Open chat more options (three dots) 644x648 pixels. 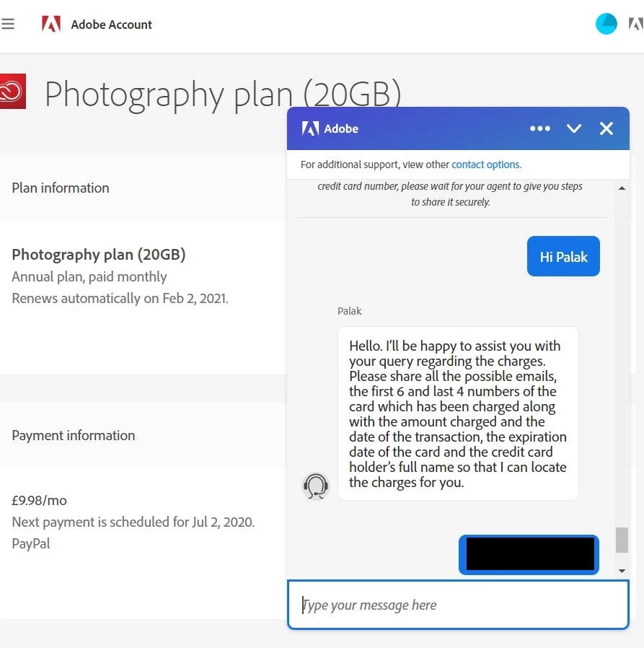540,128
